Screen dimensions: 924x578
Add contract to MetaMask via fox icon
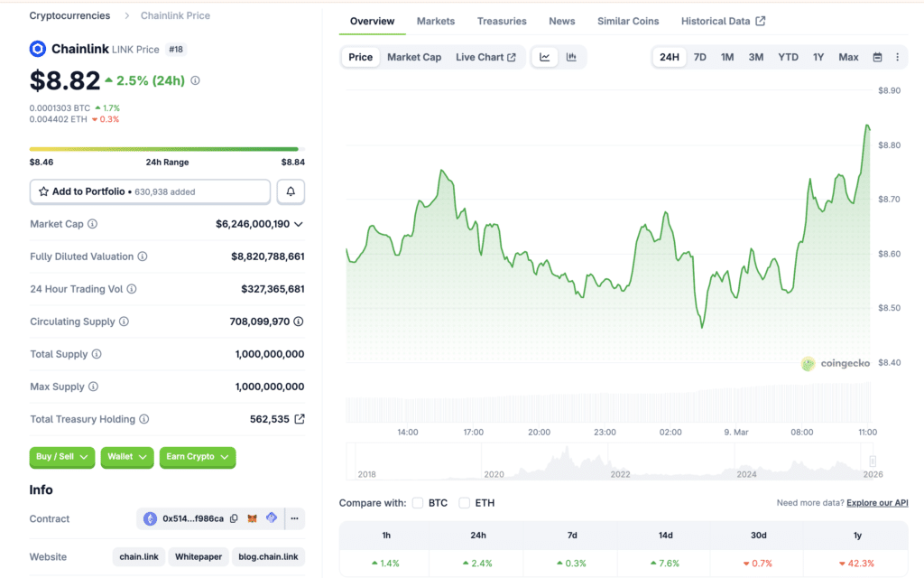tap(253, 518)
